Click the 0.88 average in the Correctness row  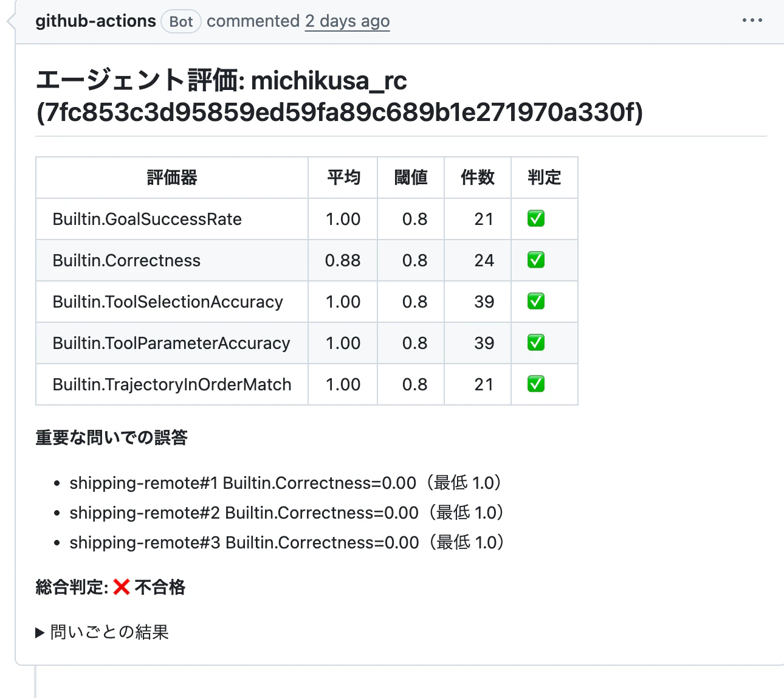343,260
